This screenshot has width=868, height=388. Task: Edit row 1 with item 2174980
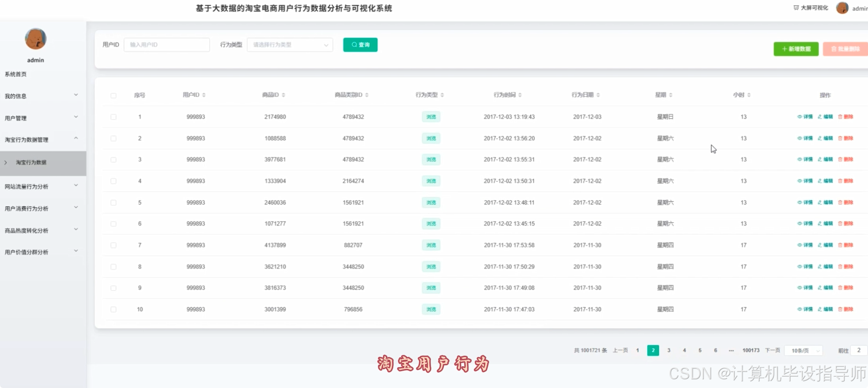pos(825,117)
